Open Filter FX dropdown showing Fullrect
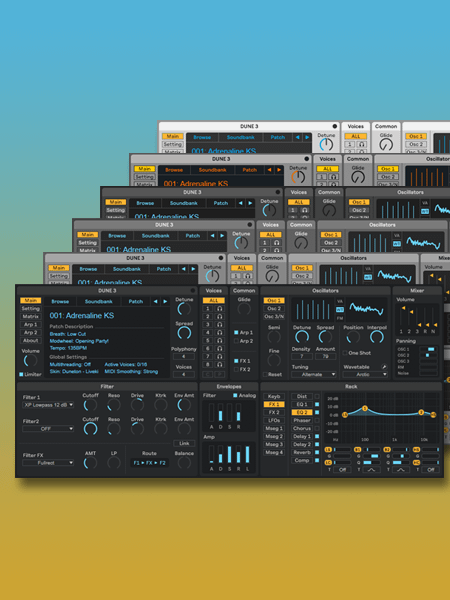This screenshot has height=600, width=450. pos(48,463)
